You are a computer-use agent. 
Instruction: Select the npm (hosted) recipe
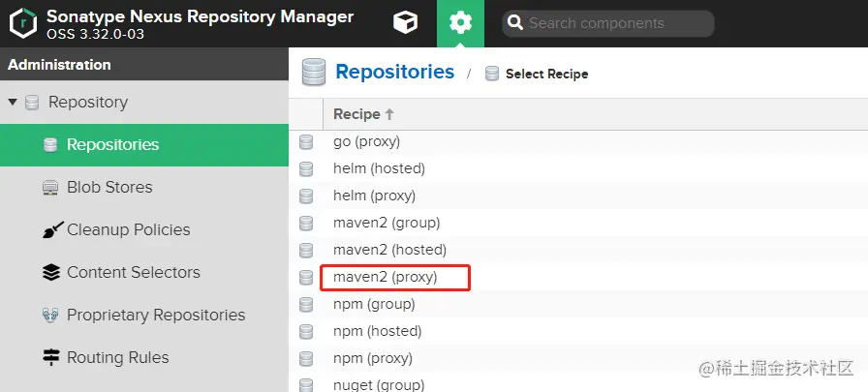click(x=378, y=331)
